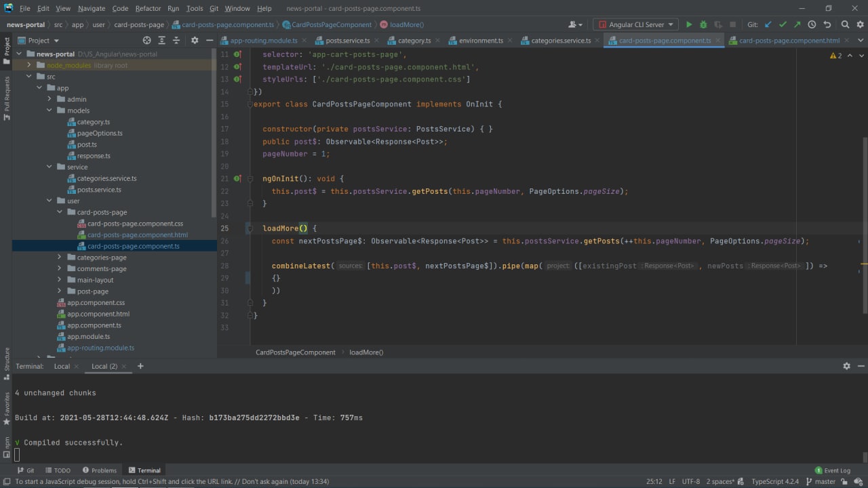Expand all in Project panel
The image size is (868, 488).
point(161,40)
